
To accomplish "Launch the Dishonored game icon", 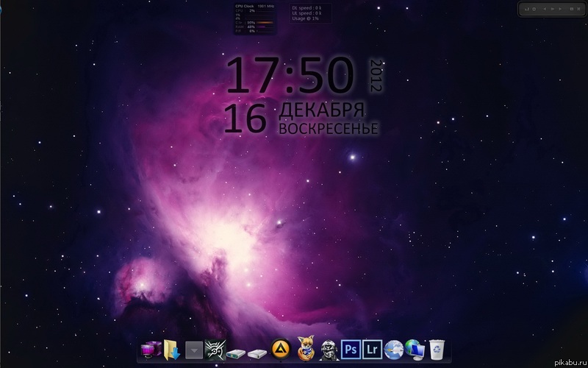I will [215, 350].
